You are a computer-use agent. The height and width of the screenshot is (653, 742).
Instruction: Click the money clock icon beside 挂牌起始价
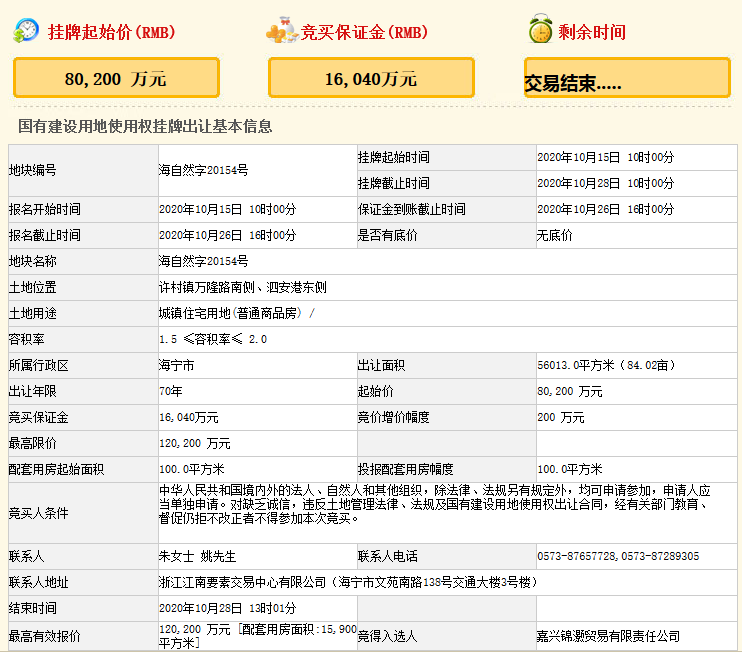27,31
